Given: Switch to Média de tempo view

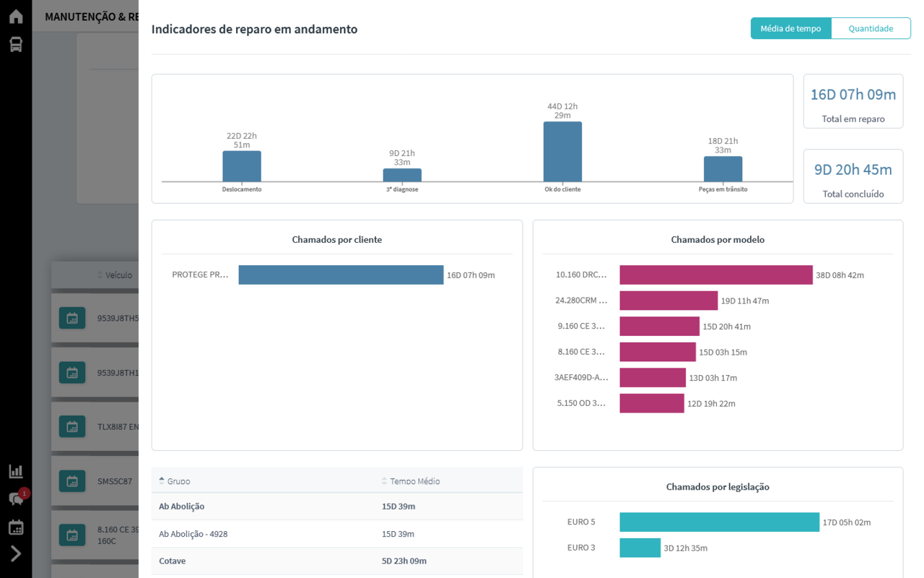Looking at the screenshot, I should pos(790,29).
